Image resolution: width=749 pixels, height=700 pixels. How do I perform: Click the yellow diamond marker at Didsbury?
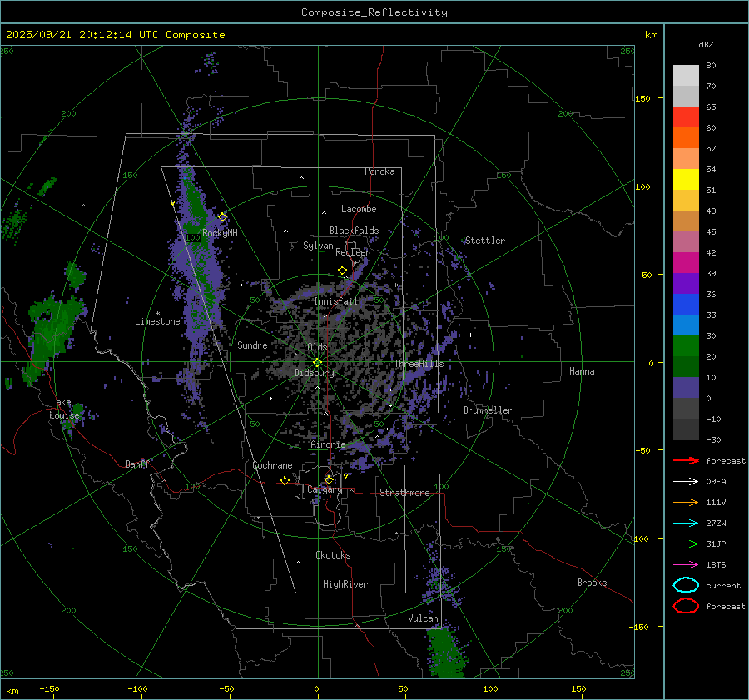(x=317, y=362)
